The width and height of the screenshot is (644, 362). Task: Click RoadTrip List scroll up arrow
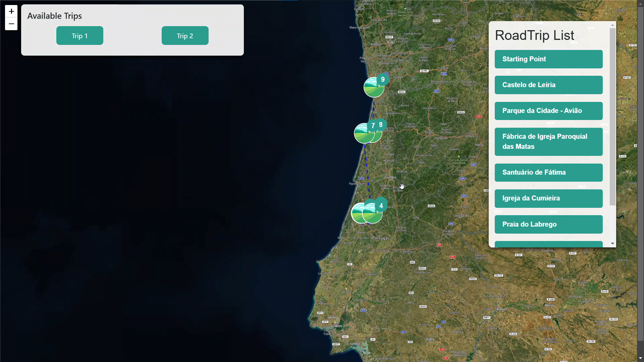click(612, 25)
